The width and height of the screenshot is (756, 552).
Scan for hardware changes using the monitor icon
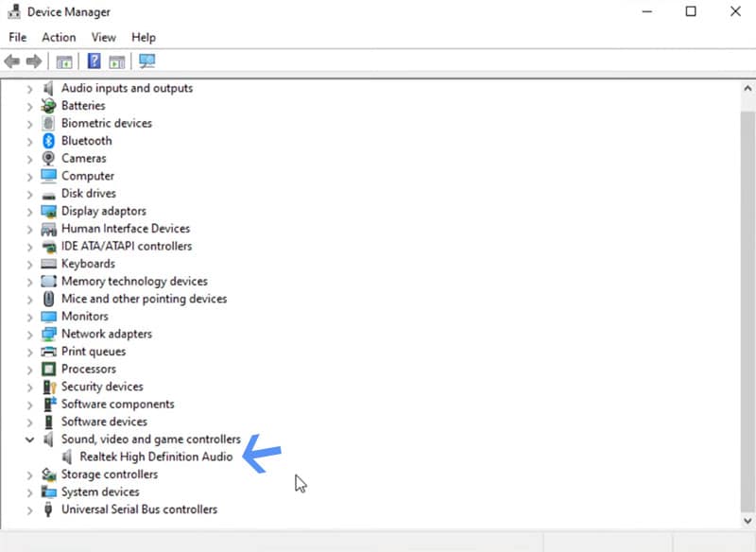coord(146,60)
